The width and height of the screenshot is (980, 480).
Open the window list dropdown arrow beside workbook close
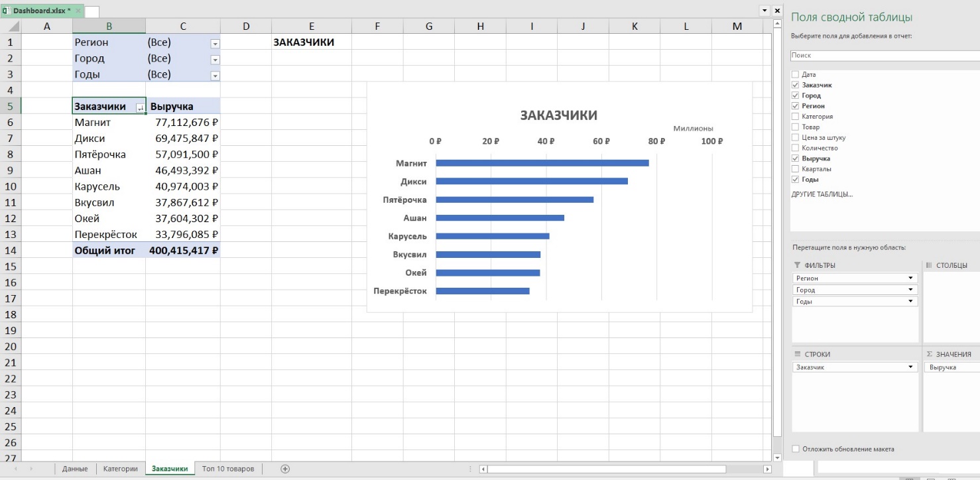pyautogui.click(x=765, y=11)
